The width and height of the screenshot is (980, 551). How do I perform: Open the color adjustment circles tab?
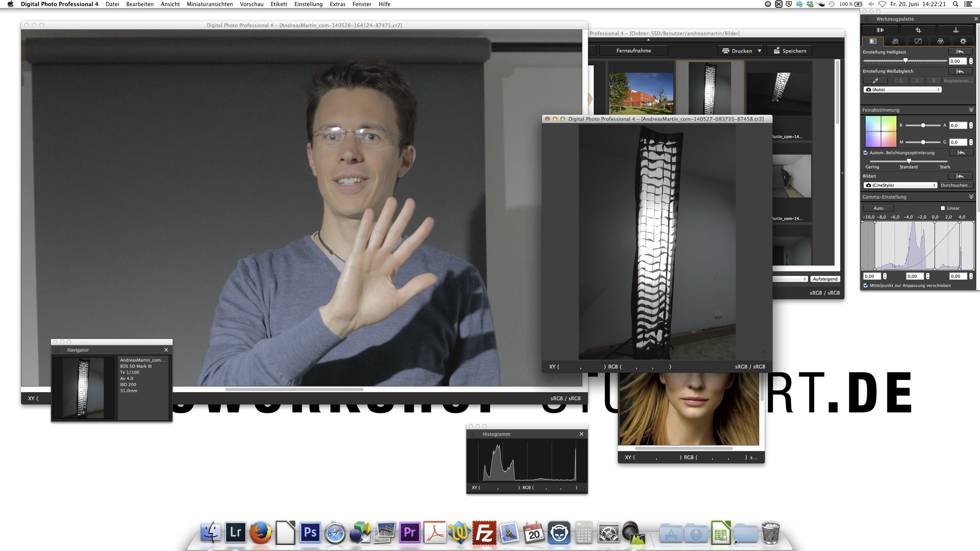point(940,41)
